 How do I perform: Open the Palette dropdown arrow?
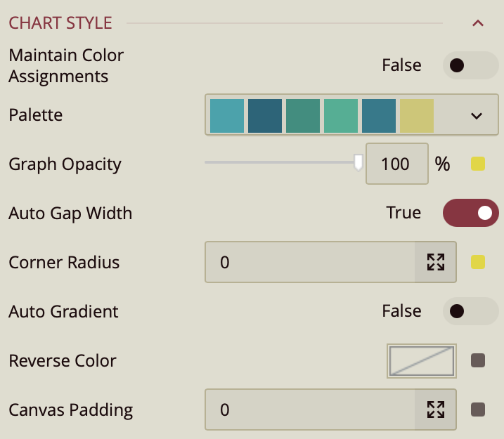(x=477, y=116)
